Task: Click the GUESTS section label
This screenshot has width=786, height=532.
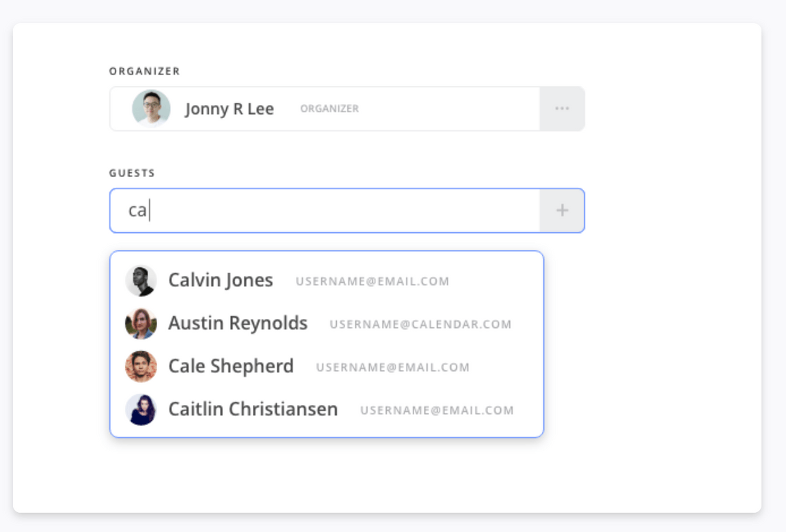Action: (x=132, y=173)
